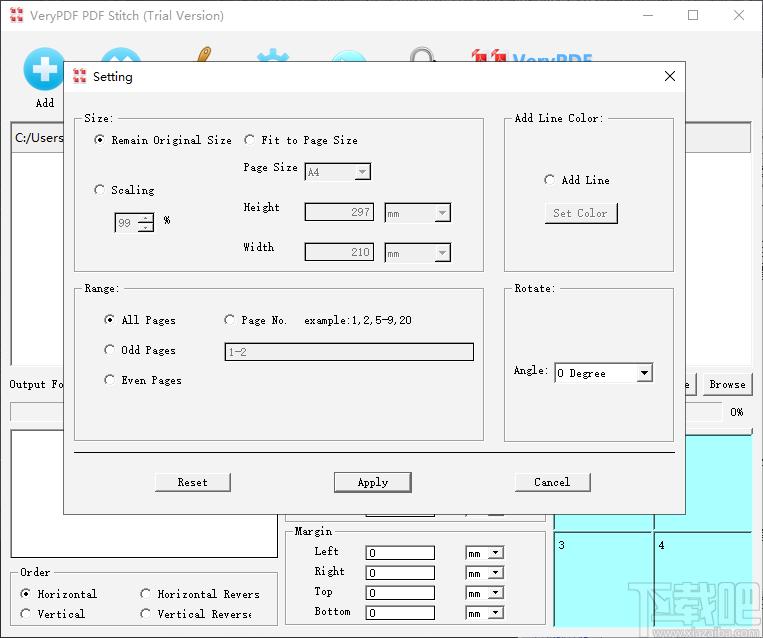The width and height of the screenshot is (763, 638).
Task: Click layout preview cell 3
Action: coord(603,579)
